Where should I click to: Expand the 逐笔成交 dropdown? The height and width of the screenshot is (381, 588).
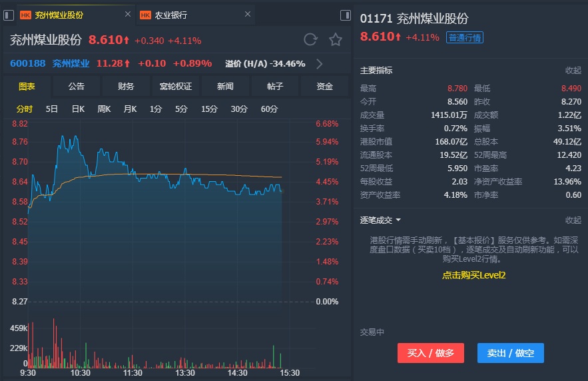point(398,220)
